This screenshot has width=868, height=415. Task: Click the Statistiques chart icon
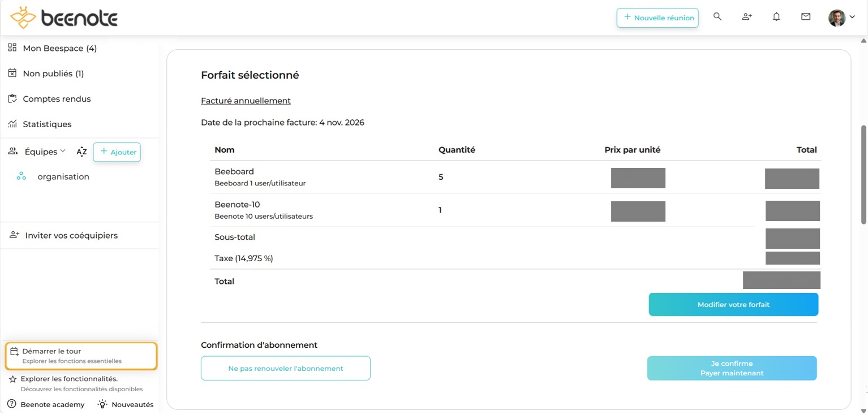(x=12, y=124)
